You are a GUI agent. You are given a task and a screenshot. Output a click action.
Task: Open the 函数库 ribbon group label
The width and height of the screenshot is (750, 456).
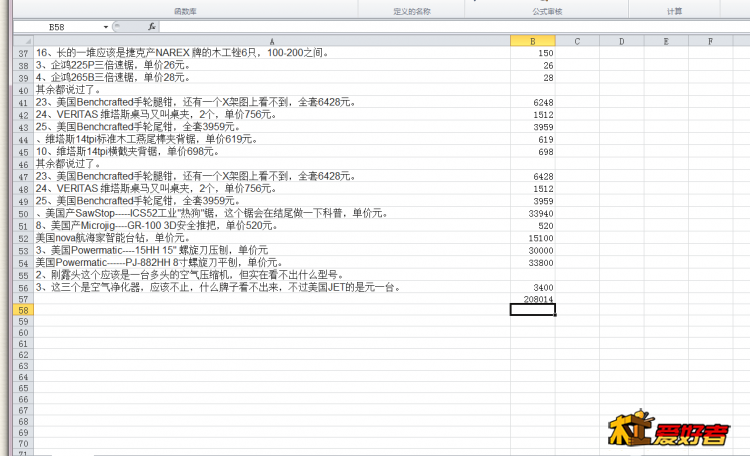[x=185, y=11]
